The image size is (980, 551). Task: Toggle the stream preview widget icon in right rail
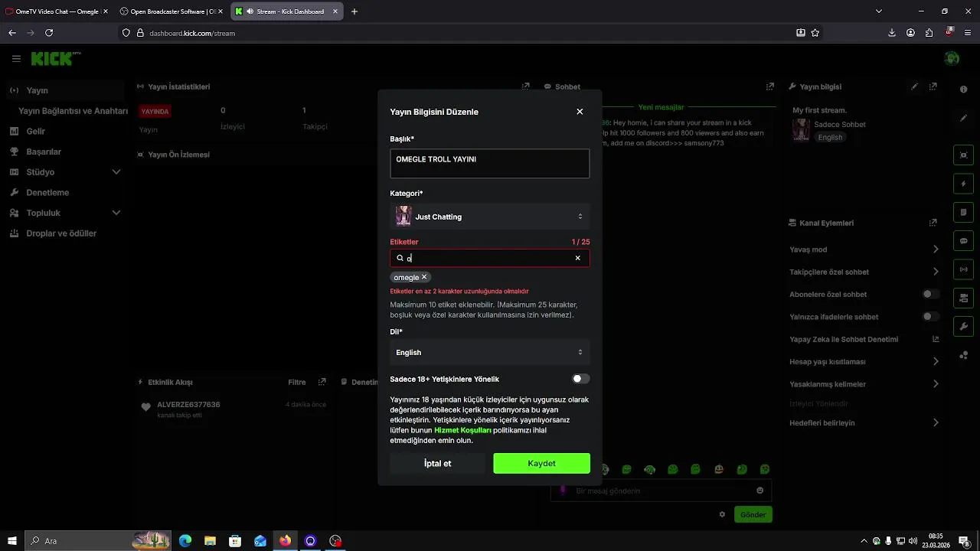tap(963, 155)
